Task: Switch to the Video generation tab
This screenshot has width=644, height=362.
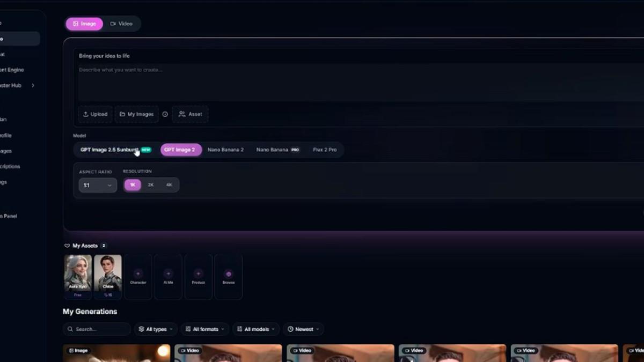Action: tap(121, 24)
